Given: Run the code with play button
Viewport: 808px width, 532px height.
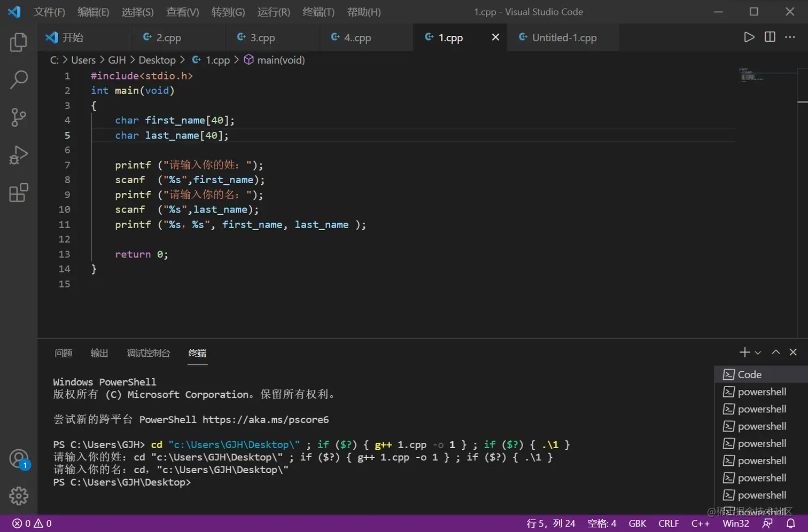Looking at the screenshot, I should click(749, 37).
